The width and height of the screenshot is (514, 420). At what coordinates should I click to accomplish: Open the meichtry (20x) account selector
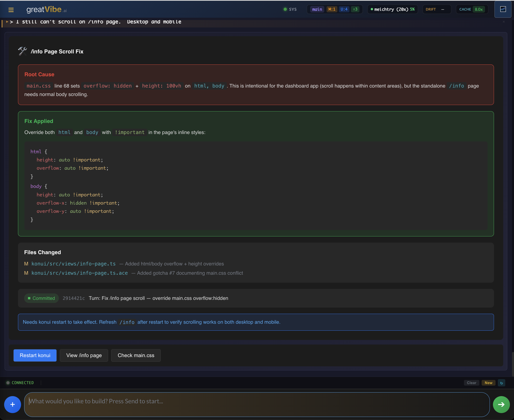tap(392, 9)
